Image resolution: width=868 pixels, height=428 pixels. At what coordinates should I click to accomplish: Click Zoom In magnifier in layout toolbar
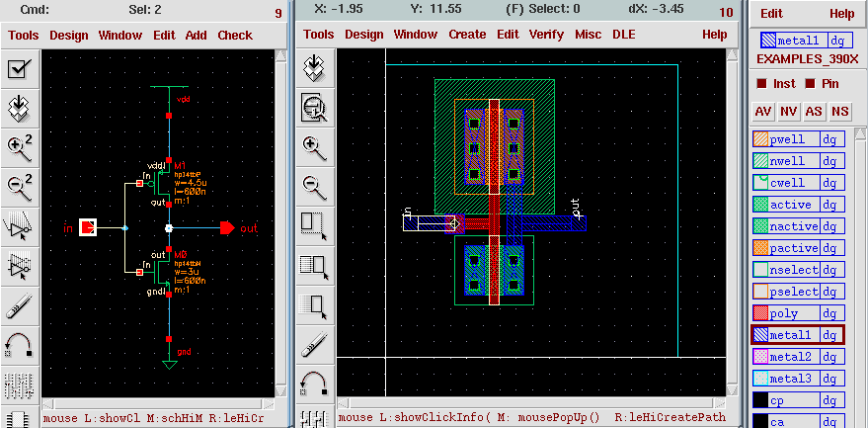pos(315,147)
